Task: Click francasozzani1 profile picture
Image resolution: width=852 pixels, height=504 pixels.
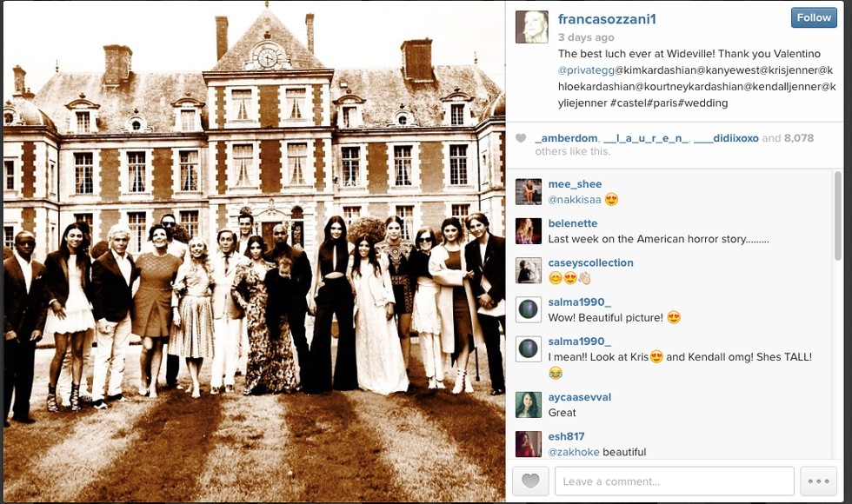Action: pyautogui.click(x=531, y=27)
